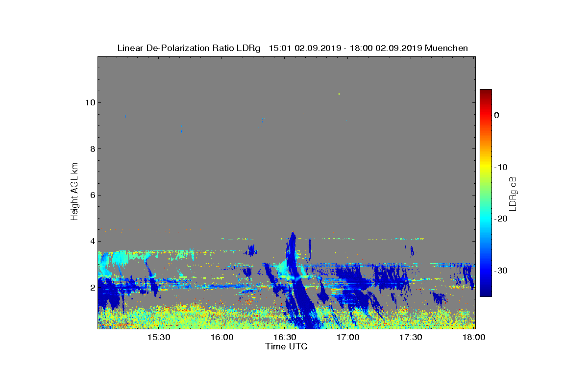Image resolution: width=588 pixels, height=392 pixels.
Task: Click the dark blue bottom of the colorbar
Action: point(486,293)
